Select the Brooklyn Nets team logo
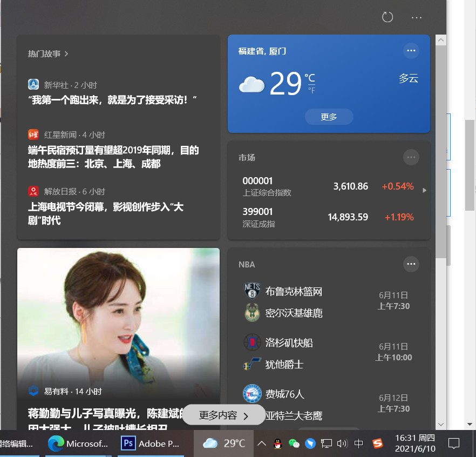Viewport: 476px width, 457px height. pos(252,291)
